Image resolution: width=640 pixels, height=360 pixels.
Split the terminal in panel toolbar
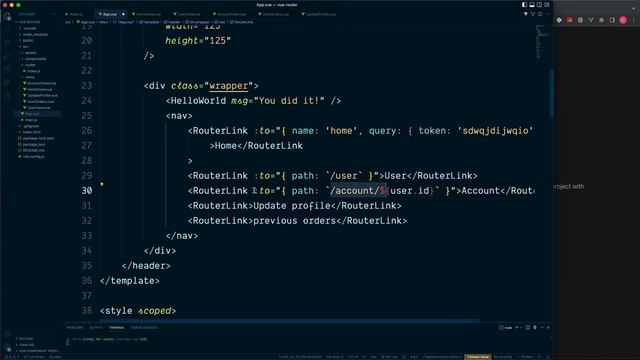click(x=528, y=327)
